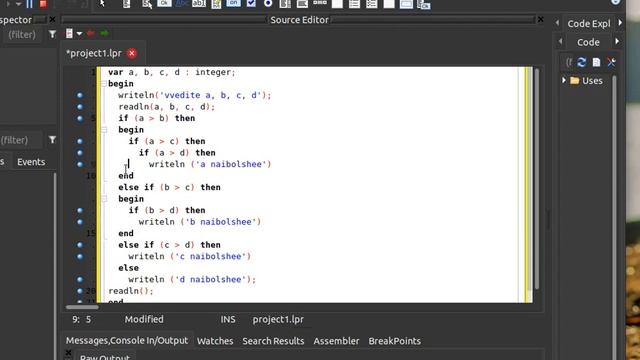Screen dimensions: 640x360
Task: Click red back arrow in Source Editor
Action: pyautogui.click(x=90, y=33)
